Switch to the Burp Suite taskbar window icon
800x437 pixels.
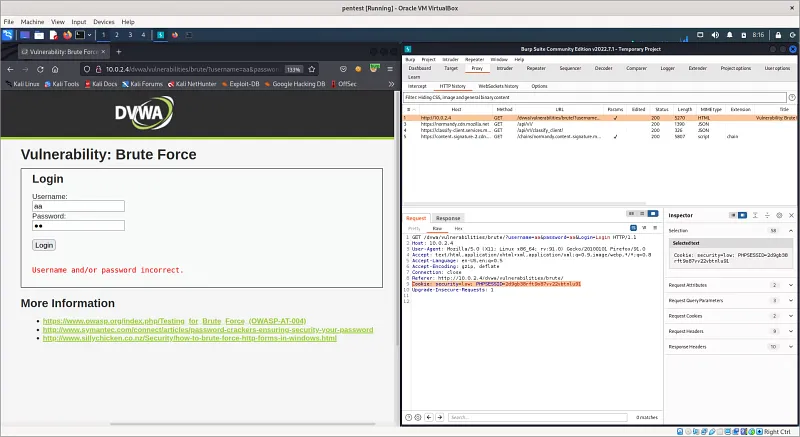pyautogui.click(x=161, y=35)
